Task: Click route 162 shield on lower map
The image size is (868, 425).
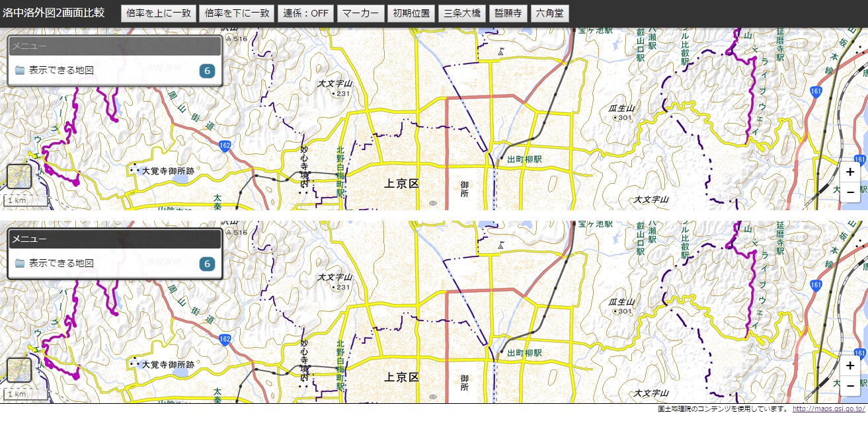Action: tap(225, 340)
